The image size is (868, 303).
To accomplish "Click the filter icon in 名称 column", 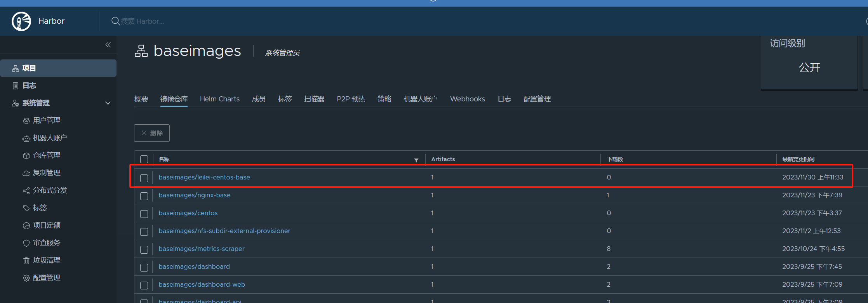I will point(416,160).
